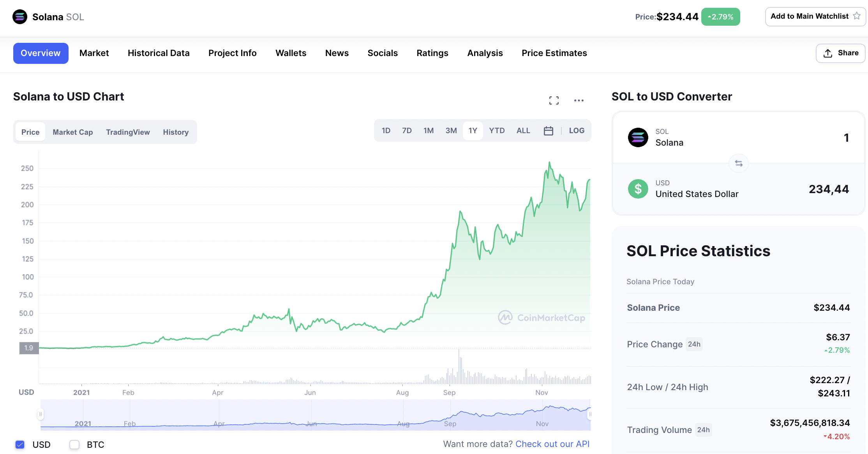868x454 pixels.
Task: Open the Price Estimates tab
Action: click(554, 53)
